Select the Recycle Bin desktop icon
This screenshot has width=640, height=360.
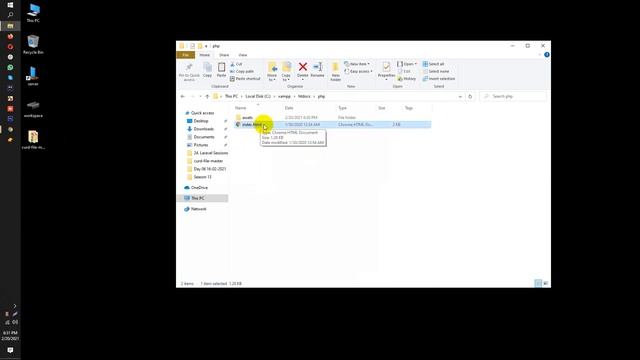[x=33, y=44]
